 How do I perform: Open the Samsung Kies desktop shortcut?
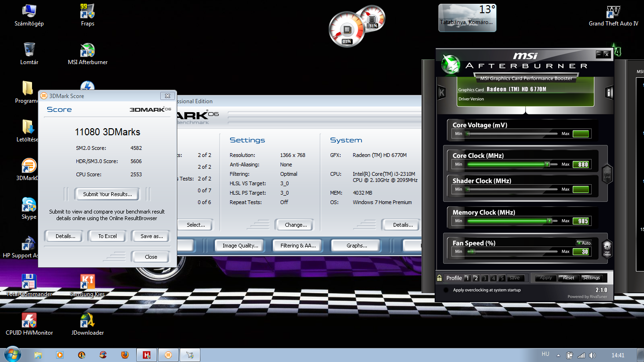[x=87, y=286]
